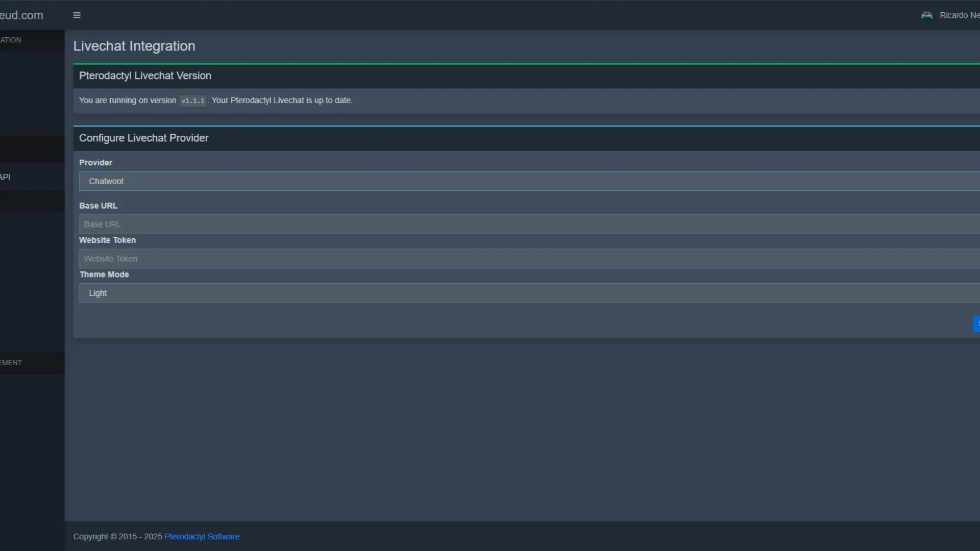Toggle the sidebar with the hamburger icon
980x551 pixels.
pyautogui.click(x=77, y=15)
